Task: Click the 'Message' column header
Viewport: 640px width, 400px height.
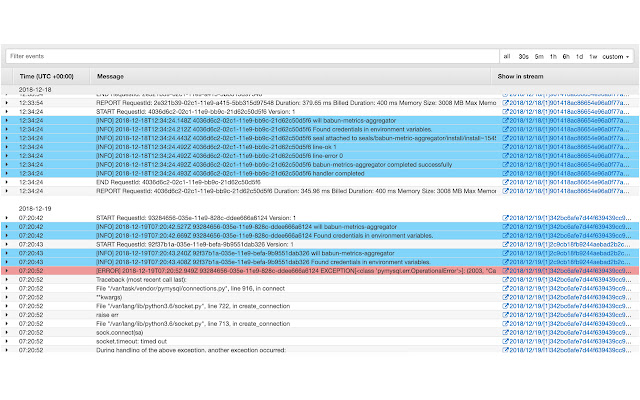Action: 110,76
